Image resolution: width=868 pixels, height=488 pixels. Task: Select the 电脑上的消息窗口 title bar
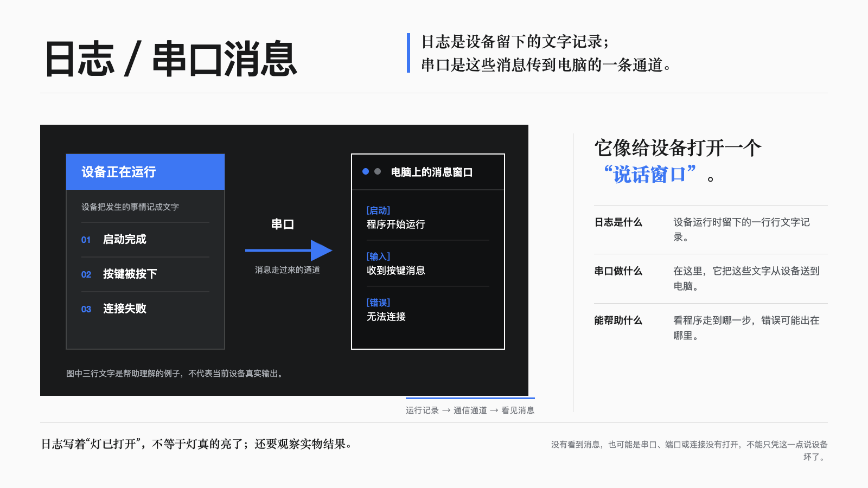[428, 172]
